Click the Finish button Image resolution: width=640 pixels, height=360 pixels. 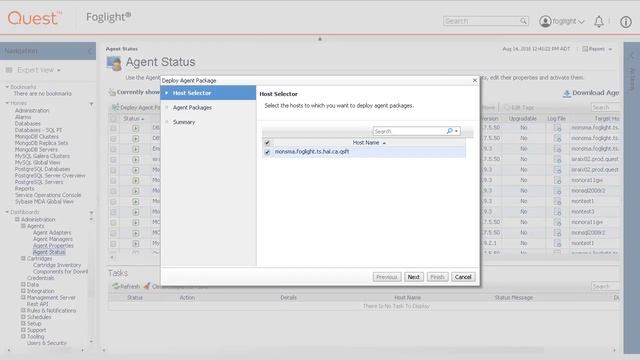coord(437,277)
